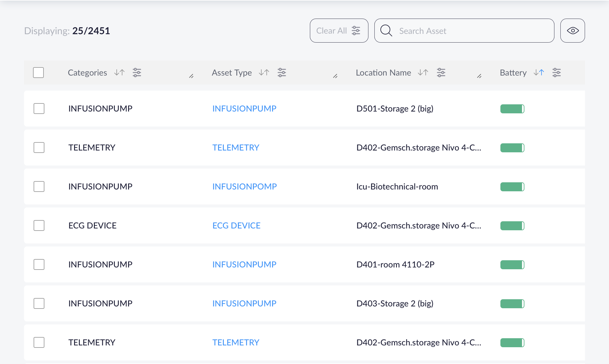Click the Location Name column header label
The width and height of the screenshot is (609, 364).
383,73
